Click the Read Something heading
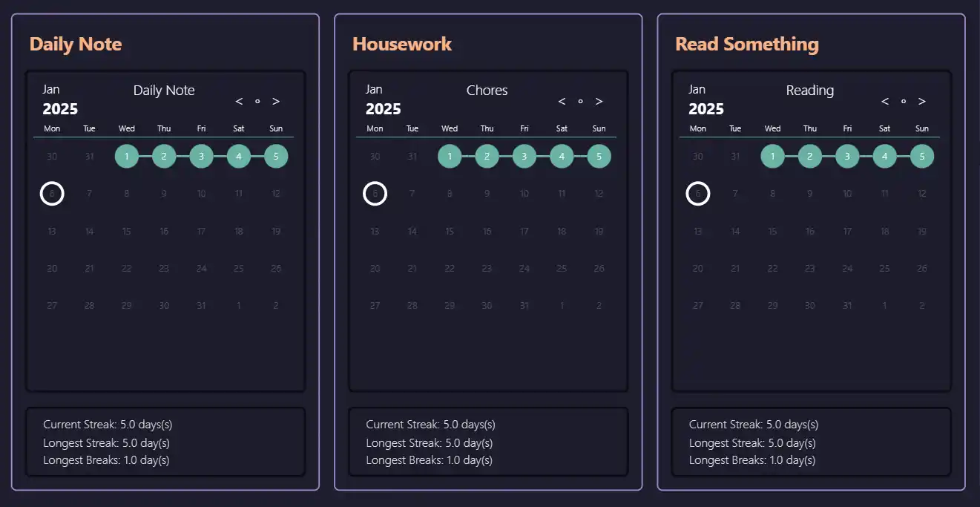Image resolution: width=980 pixels, height=507 pixels. [x=747, y=44]
